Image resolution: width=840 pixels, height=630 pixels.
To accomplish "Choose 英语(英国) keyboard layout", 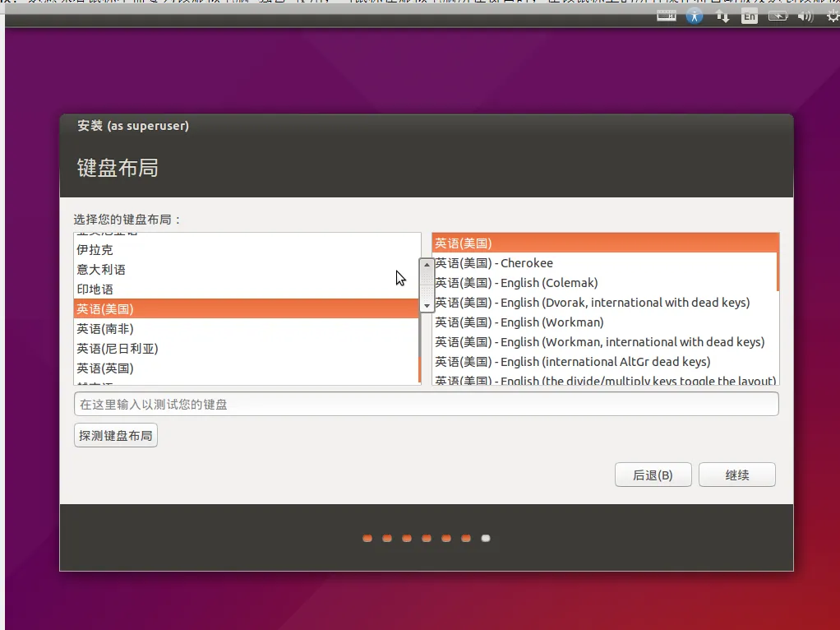I will click(105, 368).
